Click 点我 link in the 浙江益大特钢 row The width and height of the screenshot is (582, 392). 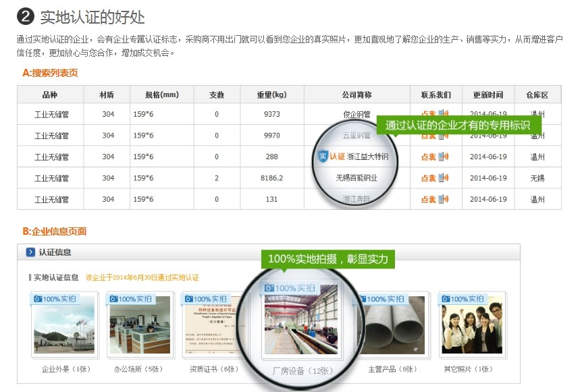pos(428,157)
